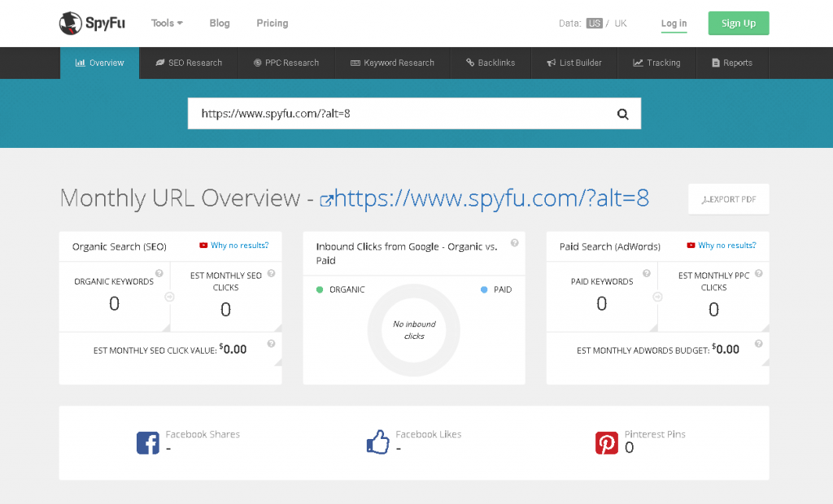The width and height of the screenshot is (833, 504).
Task: Click the Paid Keywords value 0
Action: coord(601,304)
